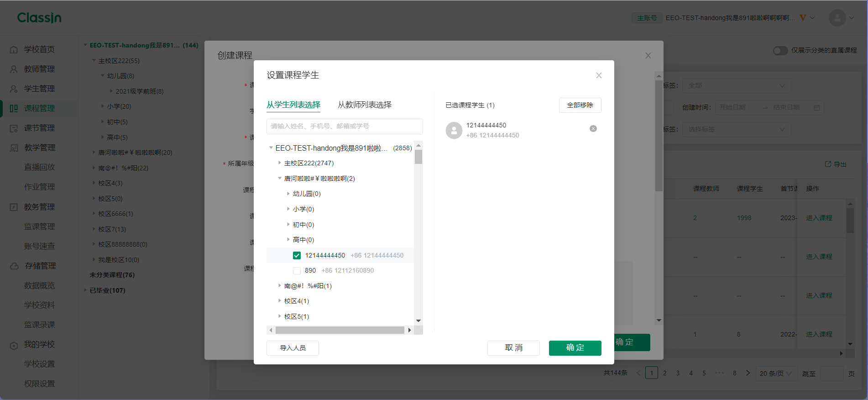Click the 开始日期 date field
Image resolution: width=868 pixels, height=400 pixels.
732,107
